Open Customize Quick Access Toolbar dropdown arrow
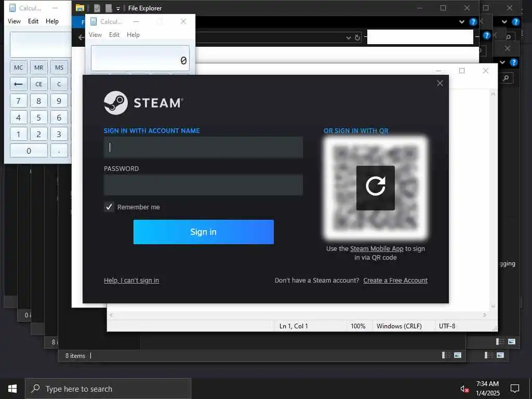This screenshot has height=399, width=532. coord(118,8)
